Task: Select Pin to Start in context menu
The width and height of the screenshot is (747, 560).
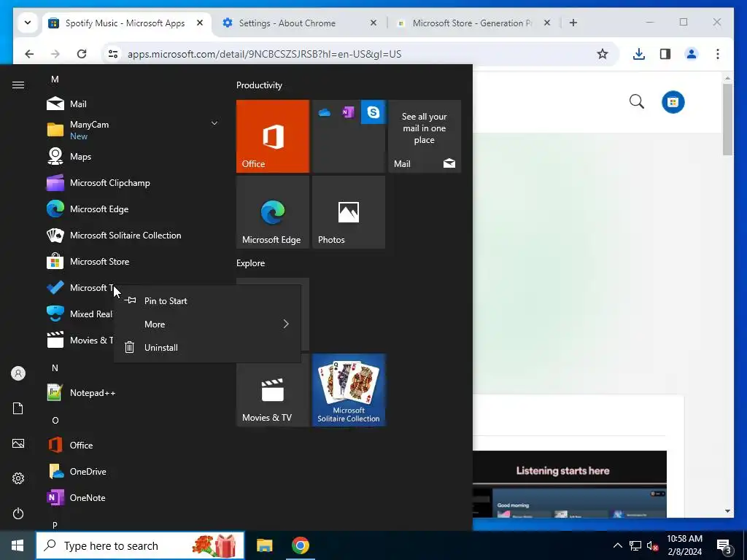Action: click(x=207, y=300)
